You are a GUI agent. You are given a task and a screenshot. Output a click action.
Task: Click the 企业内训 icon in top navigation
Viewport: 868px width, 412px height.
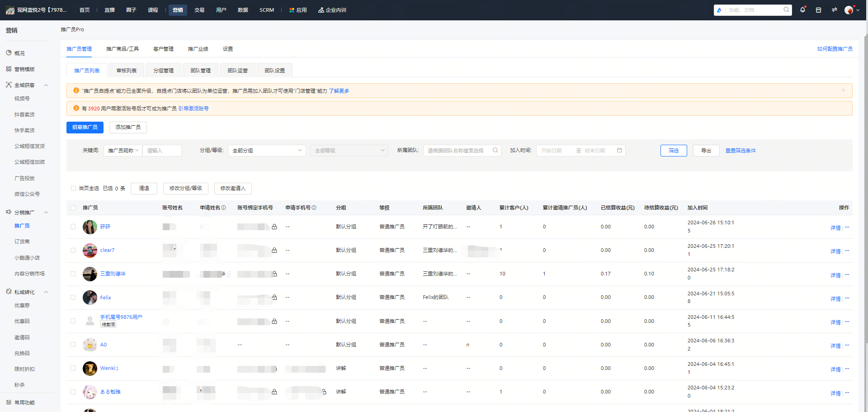click(321, 10)
